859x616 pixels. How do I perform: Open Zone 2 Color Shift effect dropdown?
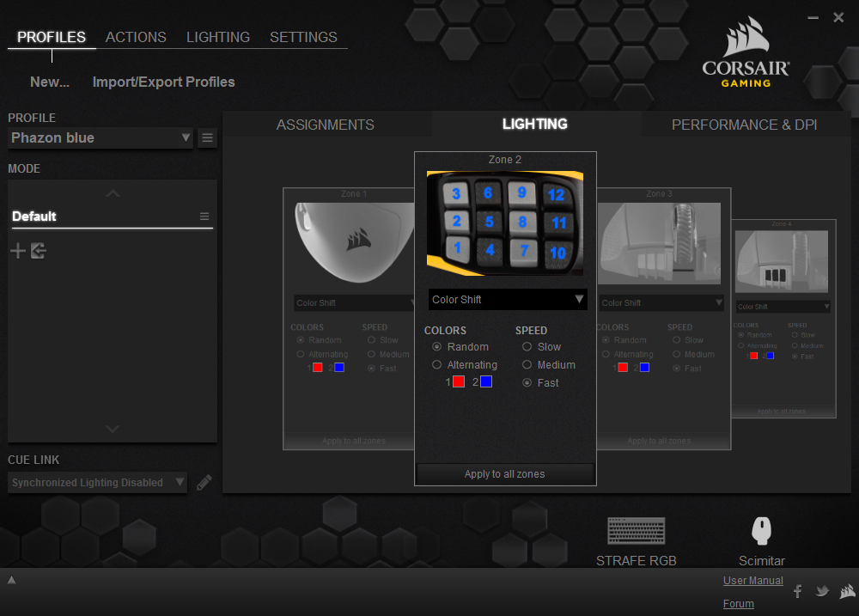508,300
